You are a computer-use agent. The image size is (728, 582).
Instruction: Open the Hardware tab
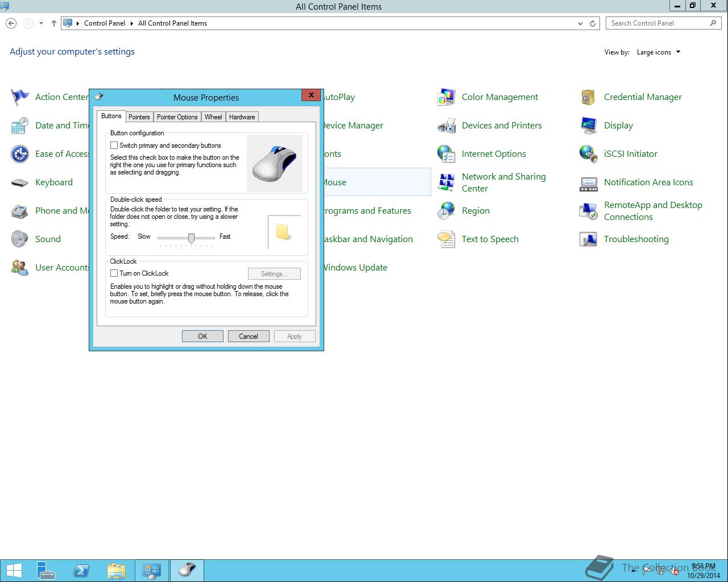click(242, 117)
